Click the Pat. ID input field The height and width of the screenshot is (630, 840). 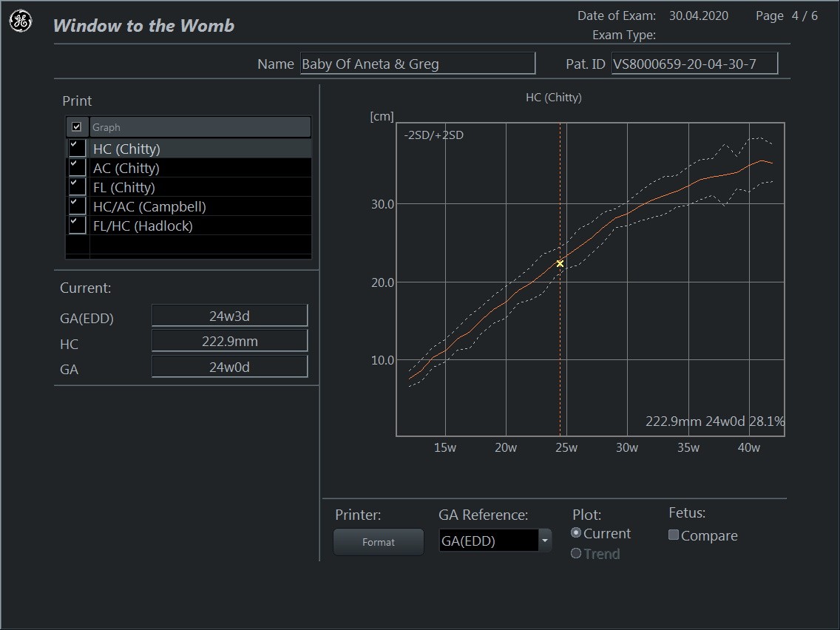tap(694, 64)
